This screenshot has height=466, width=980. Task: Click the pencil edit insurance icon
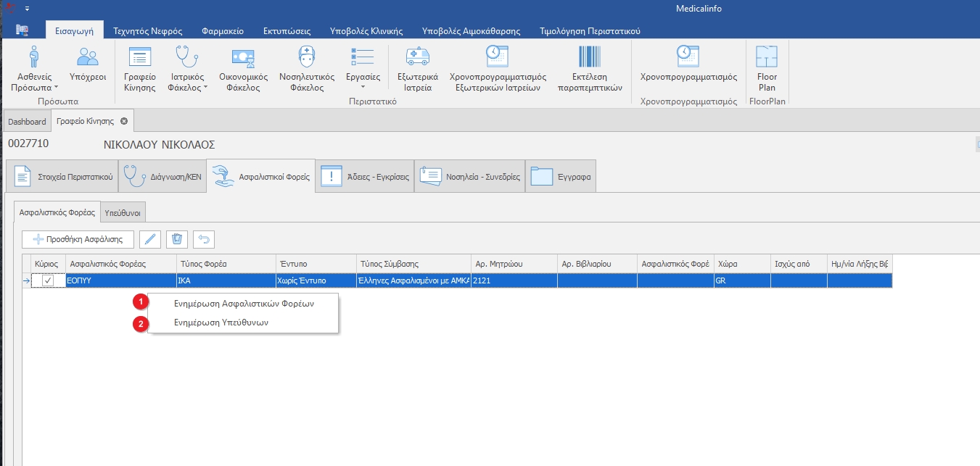[x=149, y=239]
